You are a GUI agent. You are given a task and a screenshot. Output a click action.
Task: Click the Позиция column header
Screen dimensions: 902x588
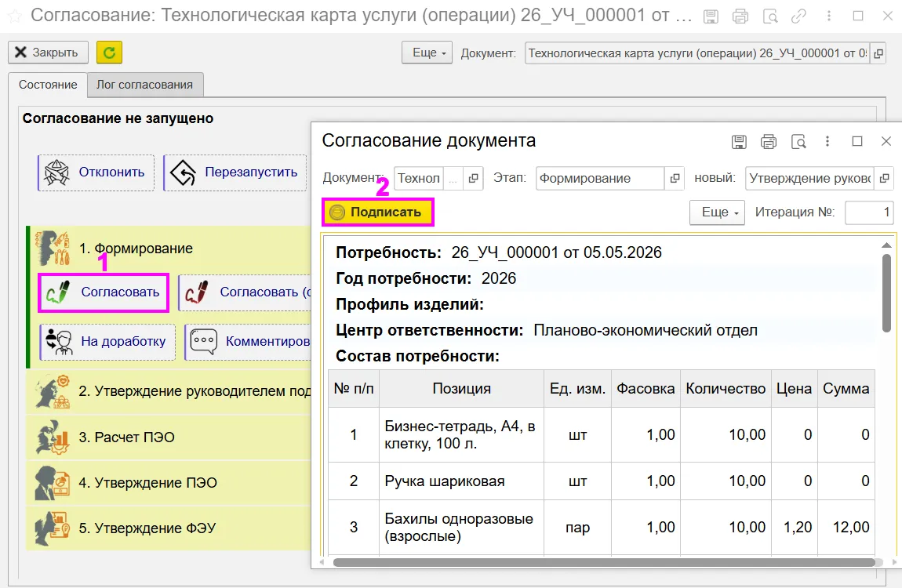click(x=461, y=389)
